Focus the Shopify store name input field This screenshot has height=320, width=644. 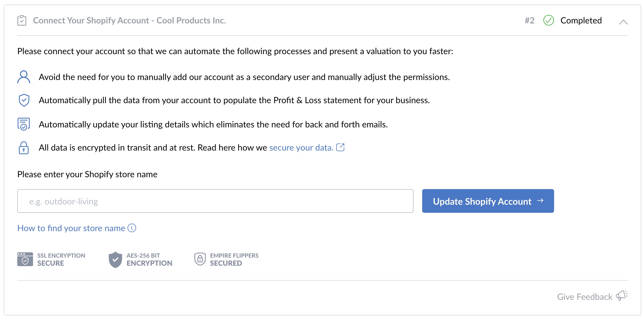[x=215, y=201]
